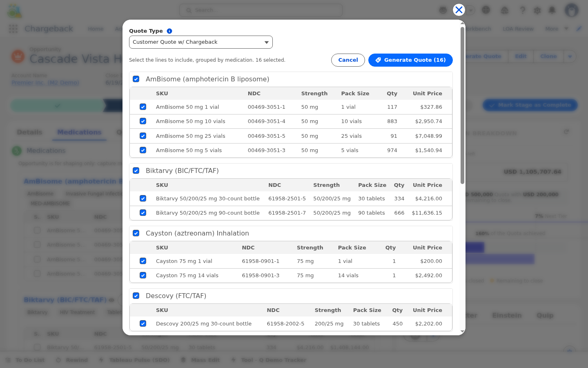The image size is (588, 368).
Task: Open the Help question mark icon
Action: pos(522,10)
